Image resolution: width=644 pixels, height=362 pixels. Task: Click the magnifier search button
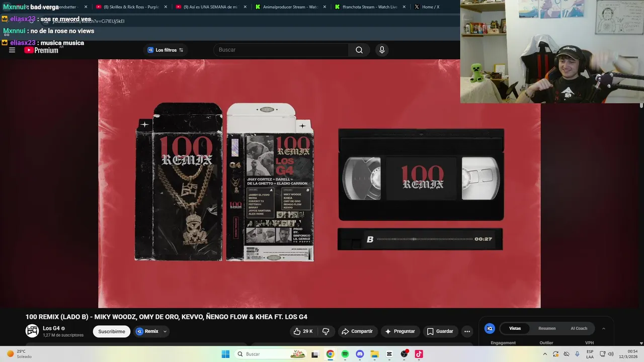tap(359, 50)
